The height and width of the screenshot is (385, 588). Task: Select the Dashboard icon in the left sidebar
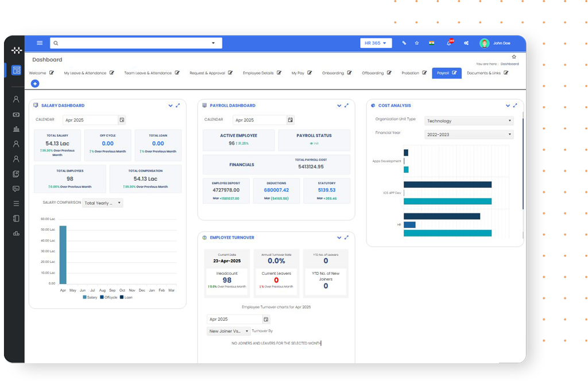point(17,69)
